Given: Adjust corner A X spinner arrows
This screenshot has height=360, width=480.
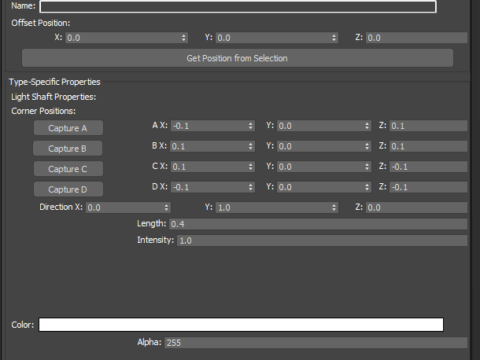Looking at the screenshot, I should tap(251, 126).
